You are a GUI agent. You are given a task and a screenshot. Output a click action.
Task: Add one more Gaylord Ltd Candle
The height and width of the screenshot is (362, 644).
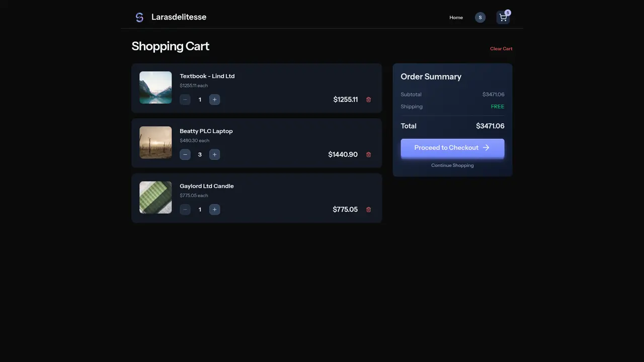tap(214, 210)
